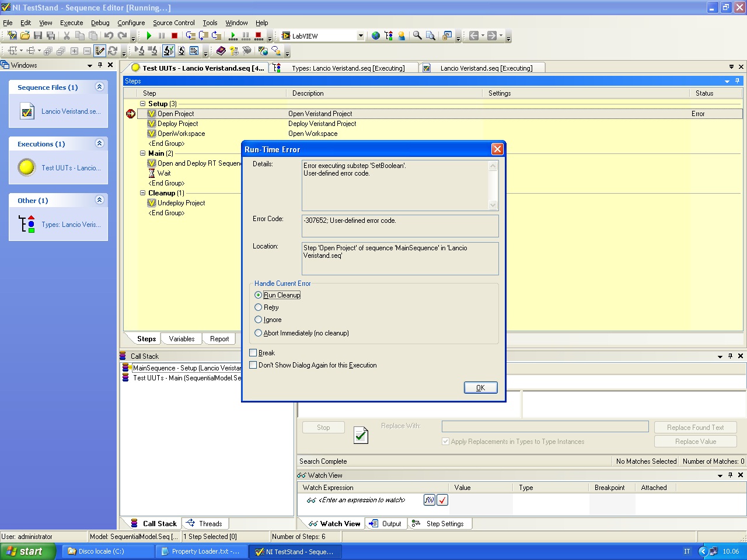Open the Types view toolbar icon
Screen dimensions: 747x560
point(389,36)
